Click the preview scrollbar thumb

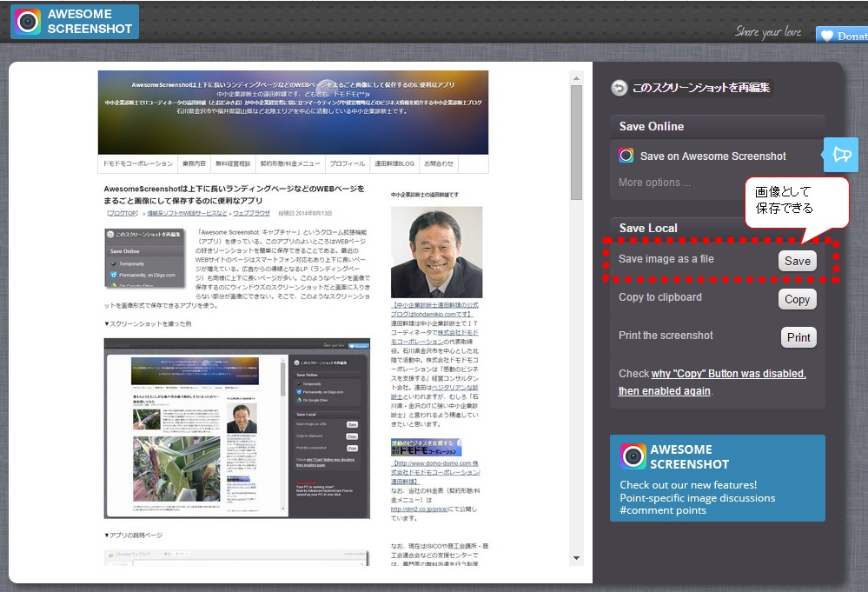tap(576, 143)
